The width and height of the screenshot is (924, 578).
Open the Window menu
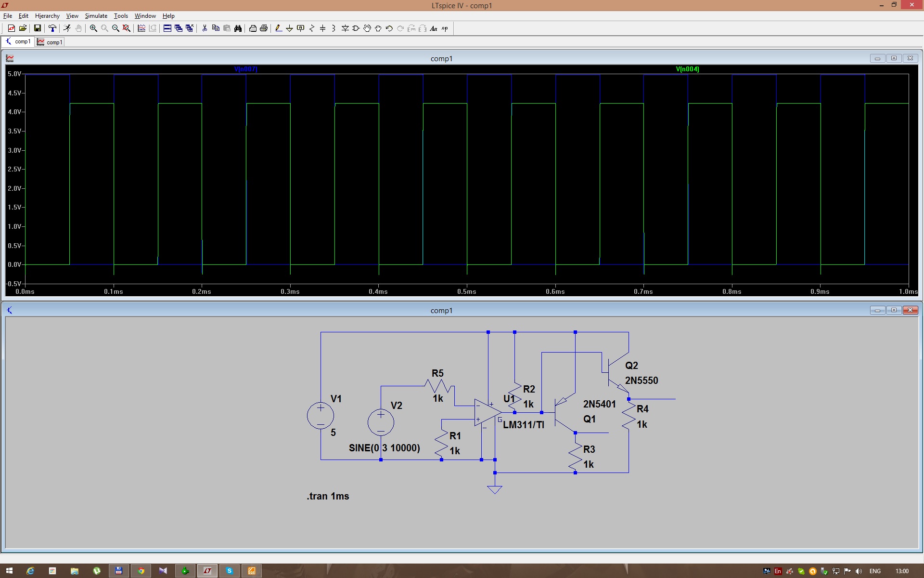point(145,16)
